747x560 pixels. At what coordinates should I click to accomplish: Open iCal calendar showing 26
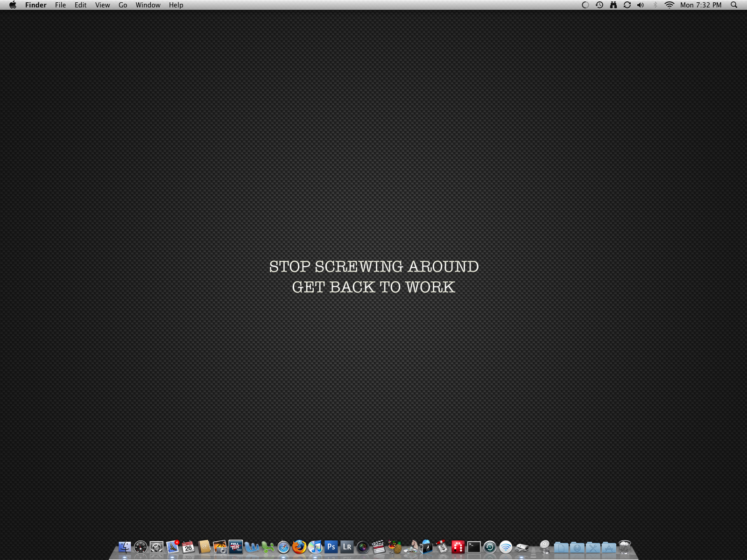click(x=188, y=547)
